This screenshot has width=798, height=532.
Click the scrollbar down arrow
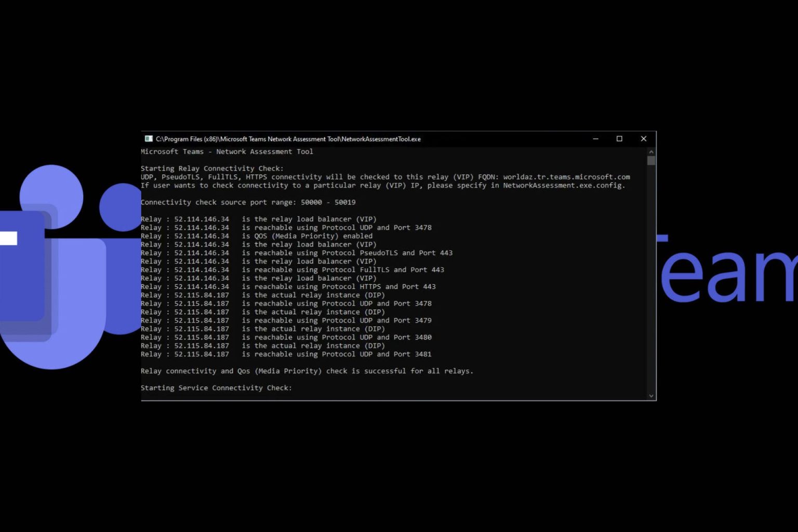coord(651,396)
